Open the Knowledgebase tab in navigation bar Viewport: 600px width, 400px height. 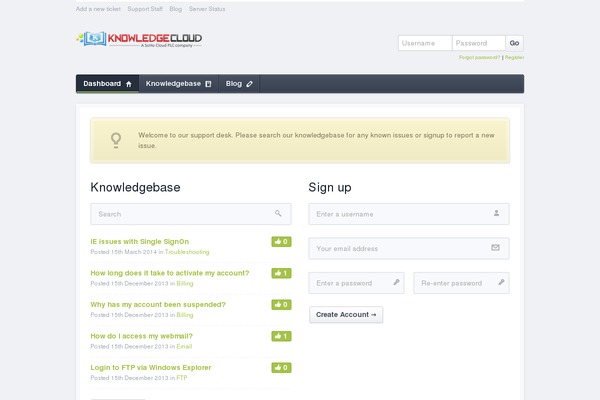(178, 84)
